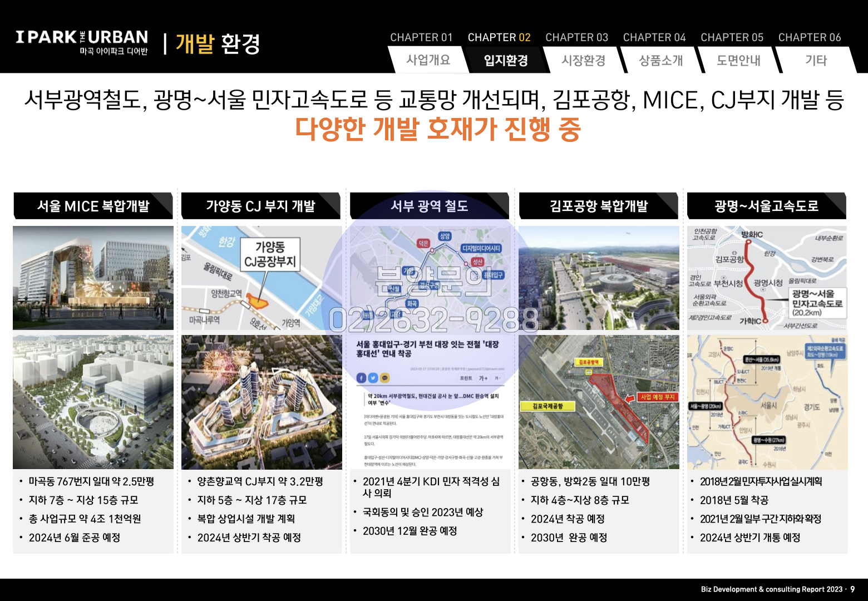
Task: Click the 가+ font size control
Action: (x=483, y=378)
